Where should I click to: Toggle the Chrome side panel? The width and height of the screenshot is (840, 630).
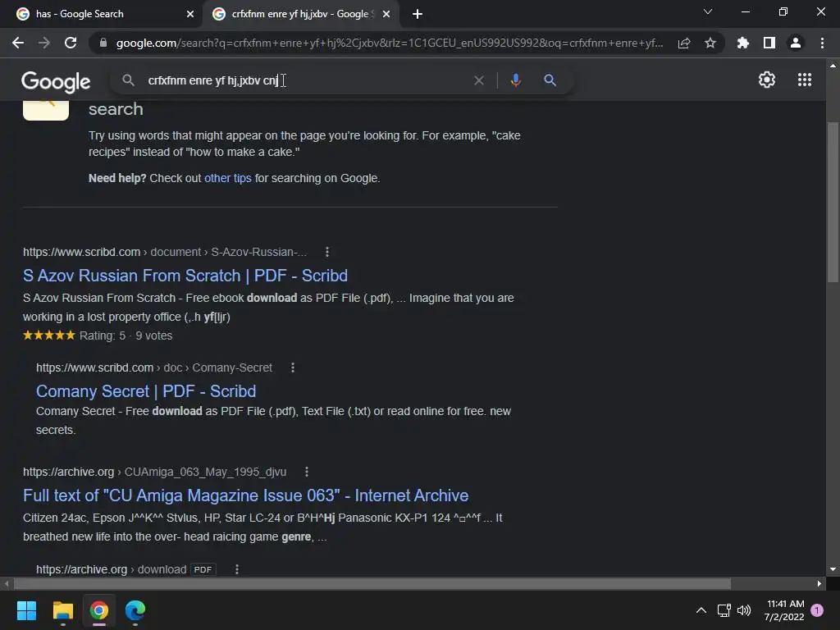769,43
